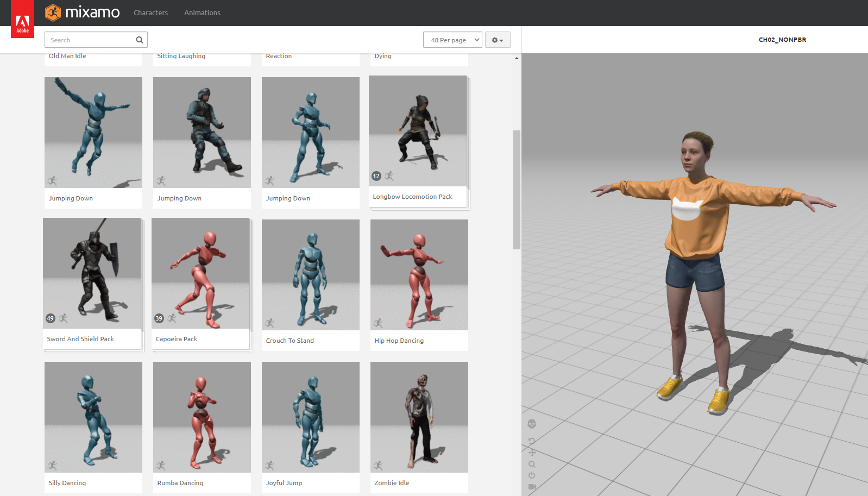Click the animation list scrollbar thumb
The image size is (868, 496).
click(517, 190)
